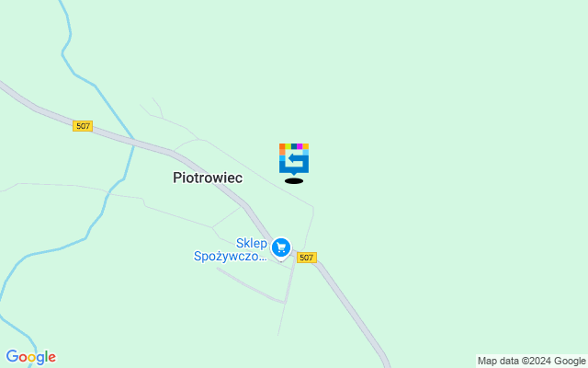Screen dimensions: 588x368
Task: Click the 507 road shield beside the shop
Action: (306, 258)
